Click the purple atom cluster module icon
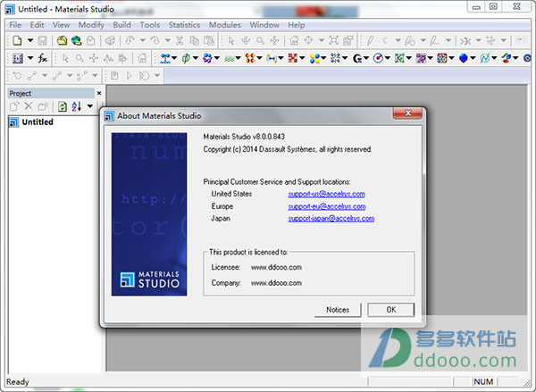Viewport: 536px width, 392px height. pyautogui.click(x=207, y=58)
